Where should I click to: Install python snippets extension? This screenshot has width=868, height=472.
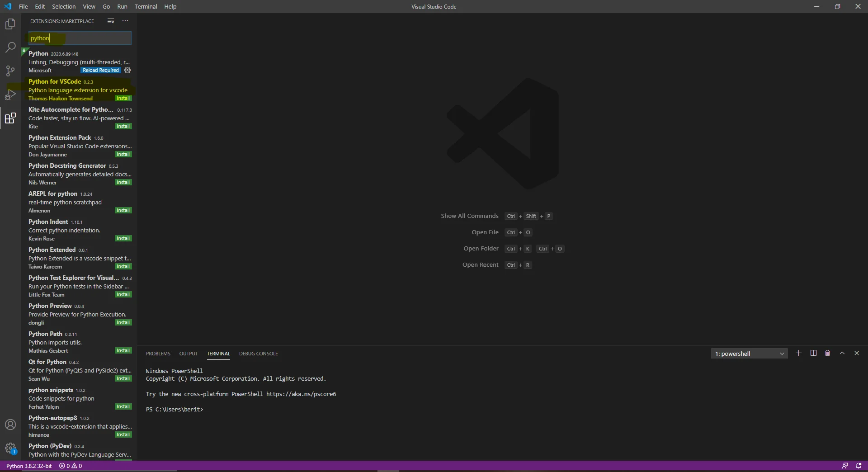(x=123, y=406)
